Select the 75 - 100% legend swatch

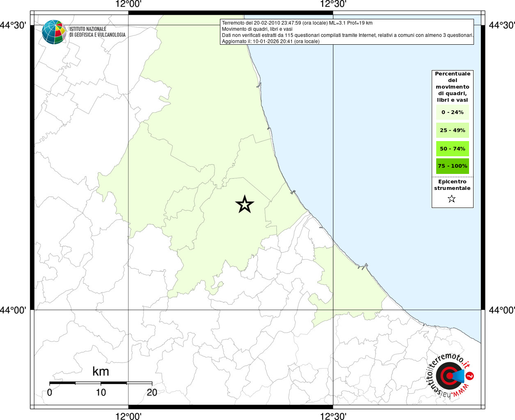(x=453, y=166)
